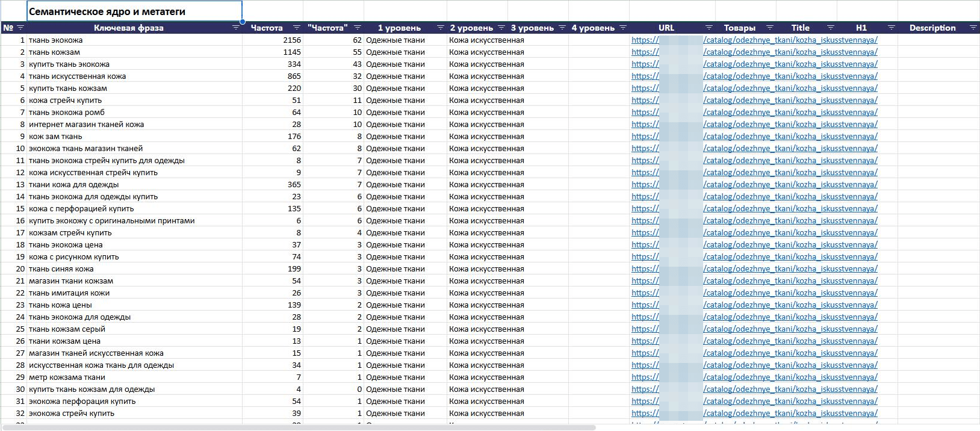Open filter icon for 4 уровень
Screen dimensions: 980x431
pos(622,28)
